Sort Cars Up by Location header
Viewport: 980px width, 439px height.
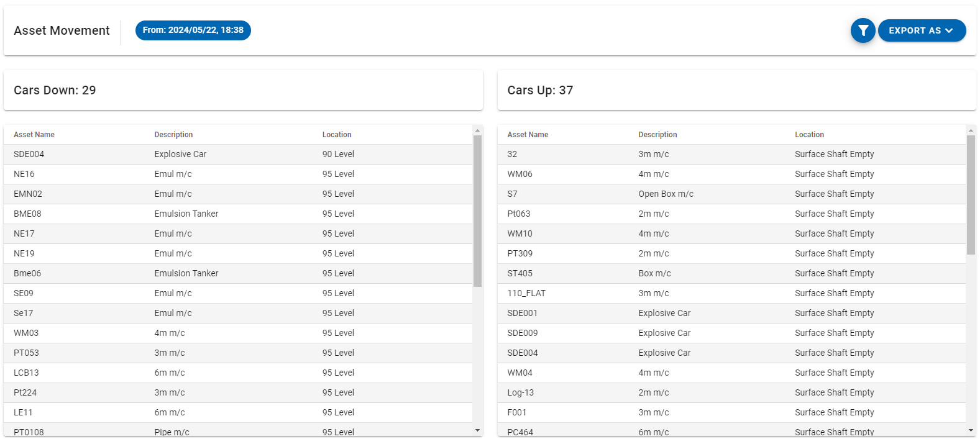tap(809, 135)
